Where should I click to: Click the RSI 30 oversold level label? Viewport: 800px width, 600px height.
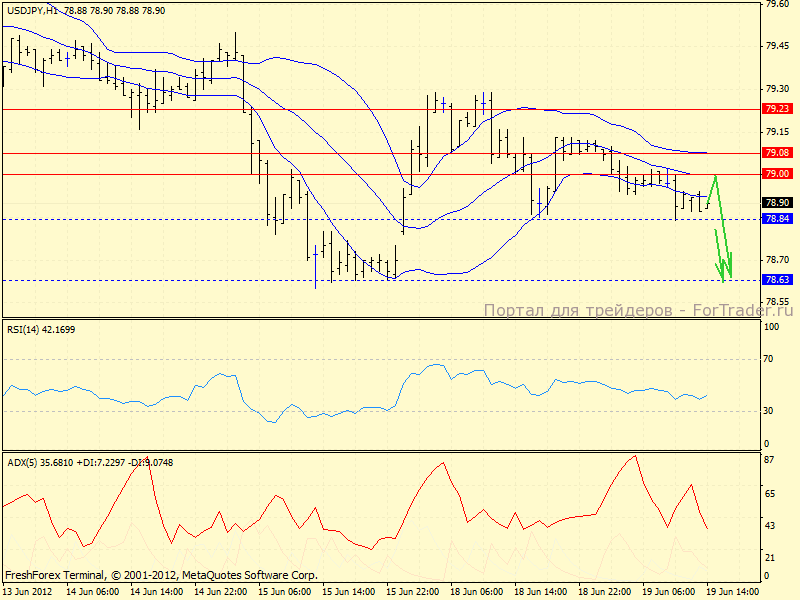(x=771, y=410)
